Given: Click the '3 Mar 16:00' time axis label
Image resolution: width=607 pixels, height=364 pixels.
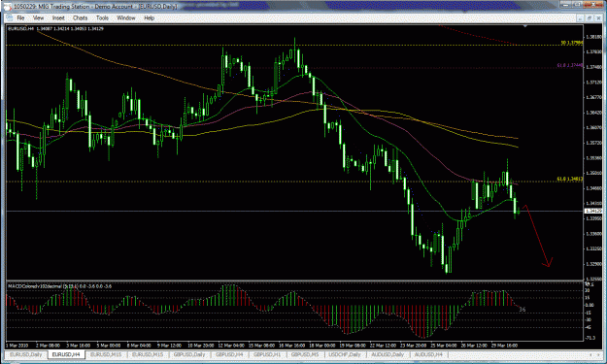Looking at the screenshot, I should click(79, 345).
